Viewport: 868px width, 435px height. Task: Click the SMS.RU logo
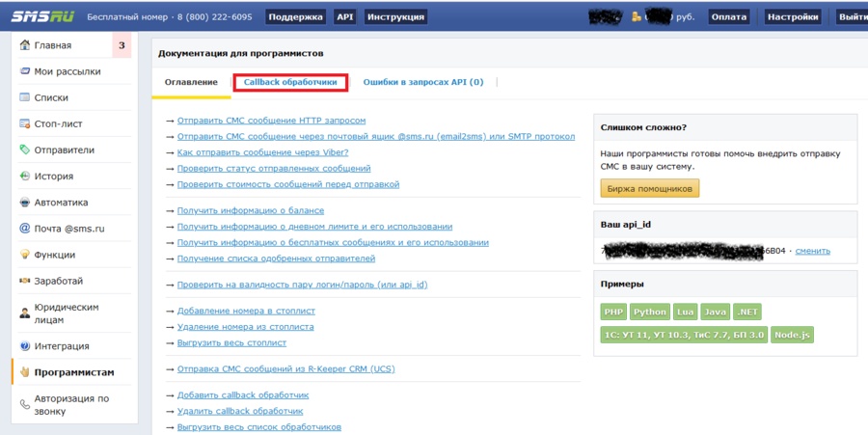tap(42, 16)
